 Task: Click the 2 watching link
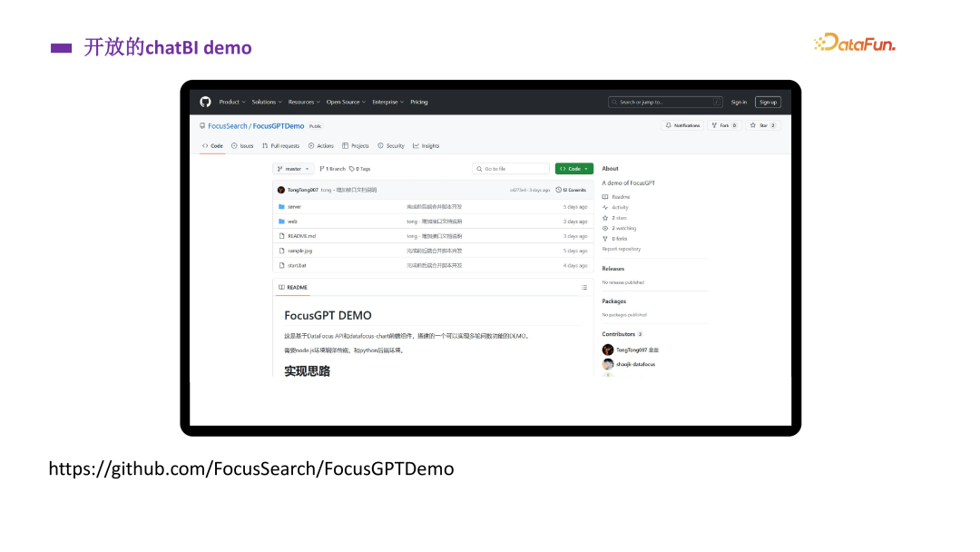tap(619, 228)
